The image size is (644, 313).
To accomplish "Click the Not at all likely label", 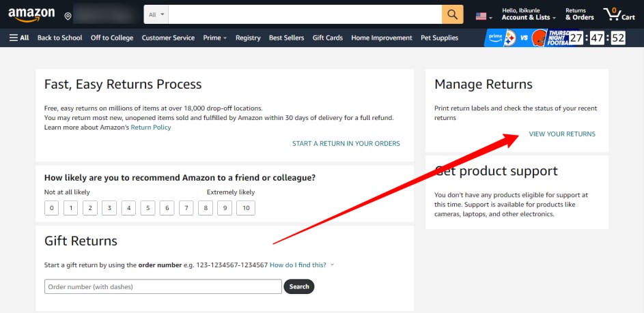I will [67, 192].
